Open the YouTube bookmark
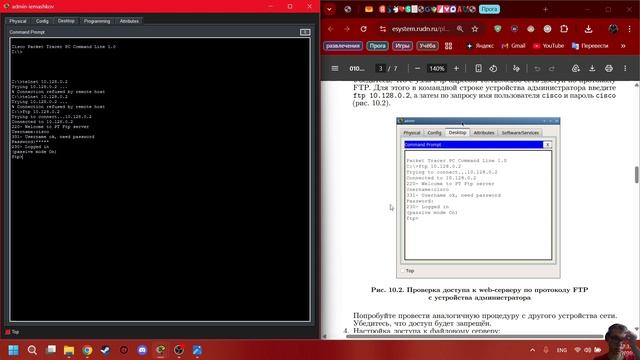Viewport: 640px width, 360px height. [x=549, y=46]
